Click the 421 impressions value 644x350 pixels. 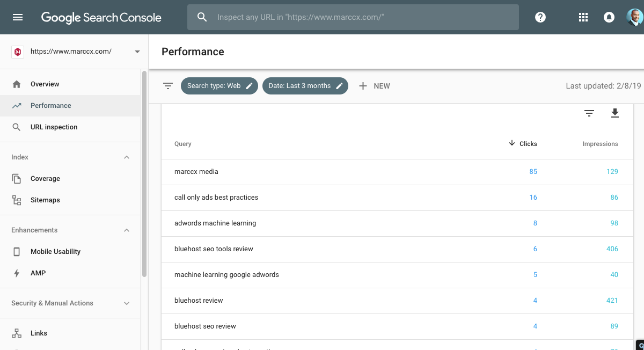[x=612, y=301]
